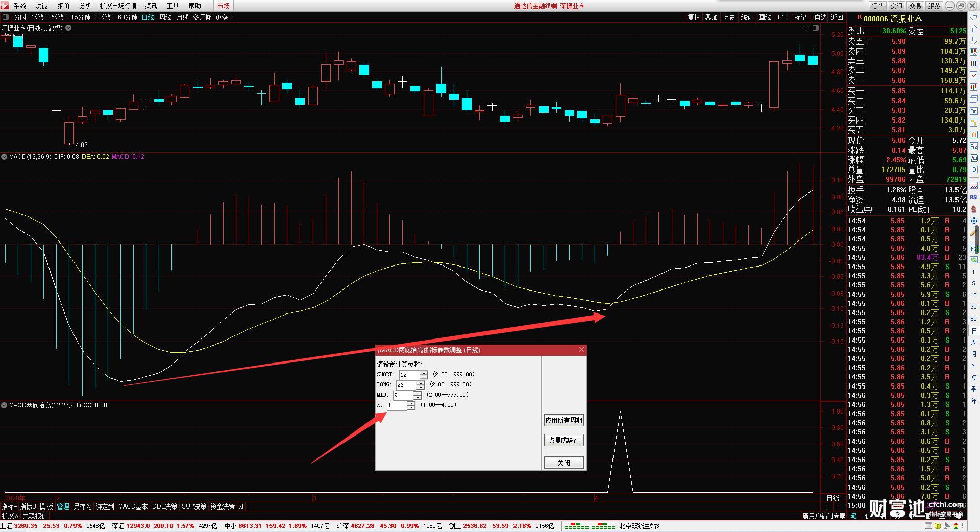This screenshot has height=532, width=980.
Task: Increase the SHORT parameter with up arrow
Action: click(424, 373)
